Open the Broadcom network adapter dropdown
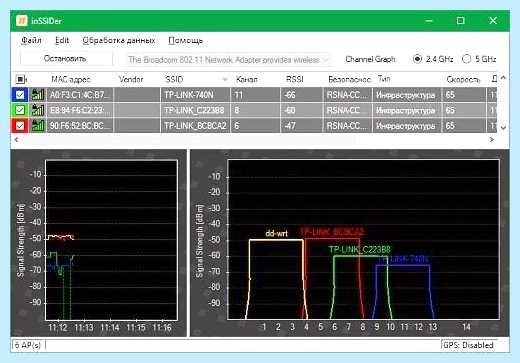 (x=228, y=60)
